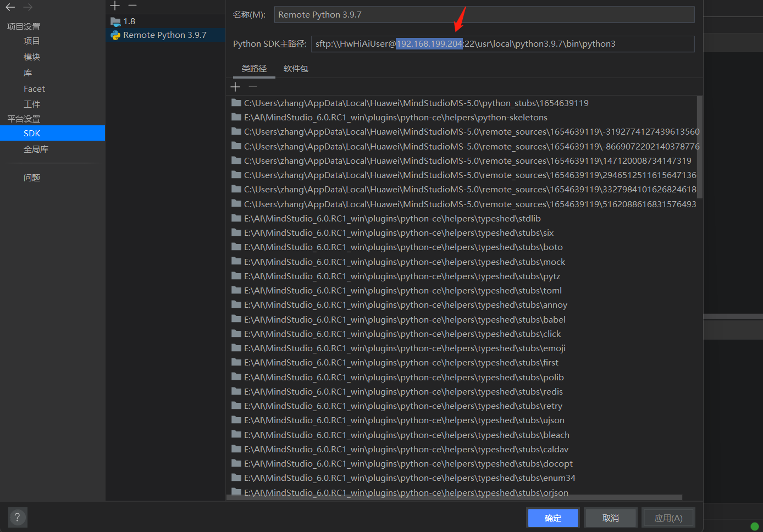Select 1.8 in the SDK list
The width and height of the screenshot is (763, 532).
165,21
